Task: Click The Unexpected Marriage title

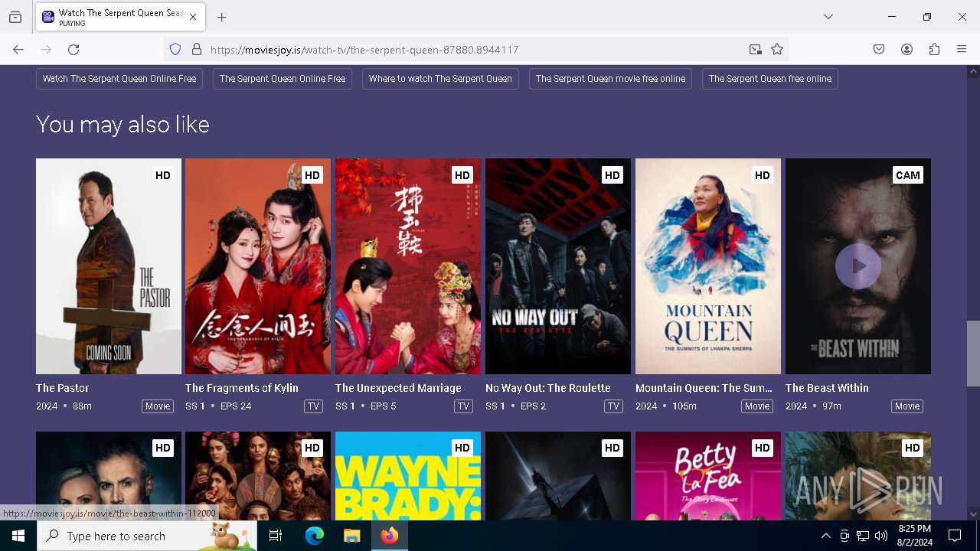Action: click(398, 388)
